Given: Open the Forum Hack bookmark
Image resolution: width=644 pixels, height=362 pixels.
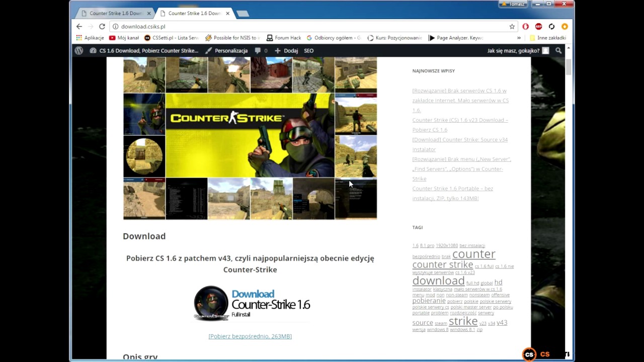Looking at the screenshot, I should [x=284, y=38].
